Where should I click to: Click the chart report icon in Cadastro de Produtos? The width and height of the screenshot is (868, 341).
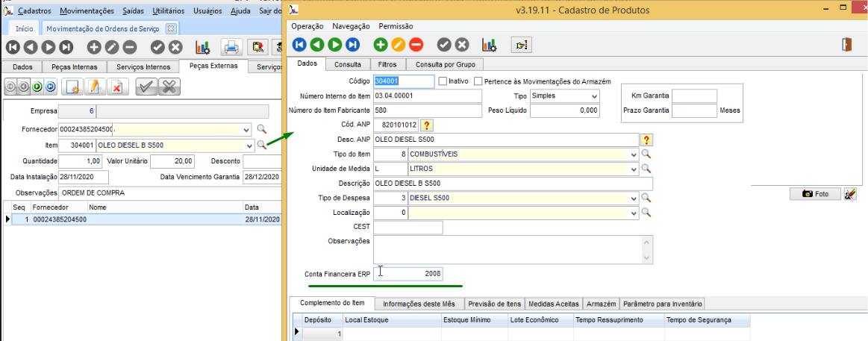[x=490, y=45]
